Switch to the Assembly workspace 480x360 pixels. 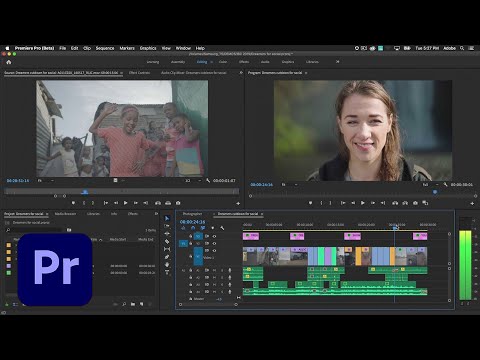pos(178,62)
